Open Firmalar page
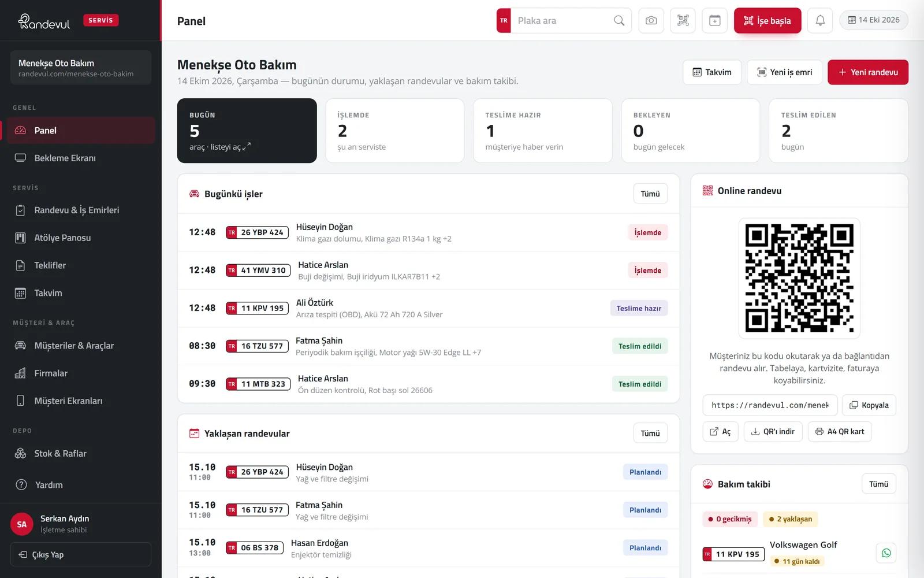This screenshot has width=924, height=578. pos(81,373)
